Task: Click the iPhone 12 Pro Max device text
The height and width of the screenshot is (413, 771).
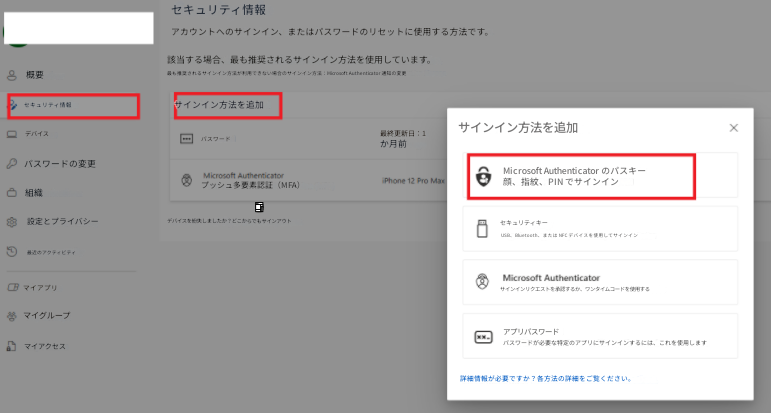Action: 413,181
